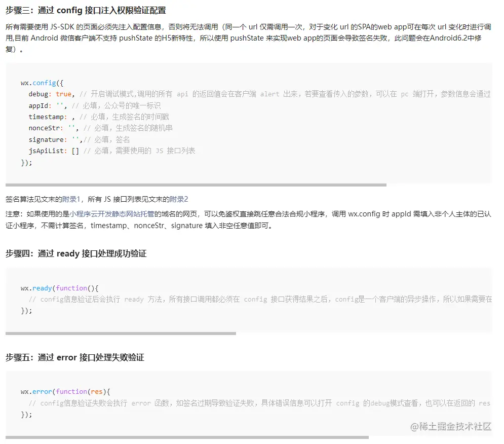
Task: Open the 附录2 JS interface list link
Action: 179,200
